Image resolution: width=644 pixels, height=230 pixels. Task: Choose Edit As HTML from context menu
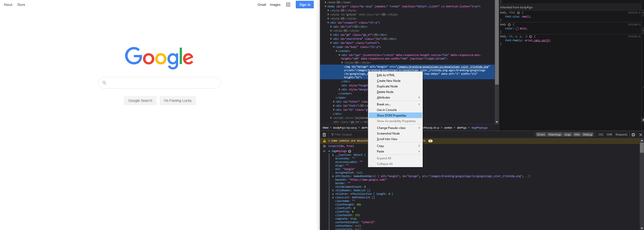pyautogui.click(x=395, y=75)
